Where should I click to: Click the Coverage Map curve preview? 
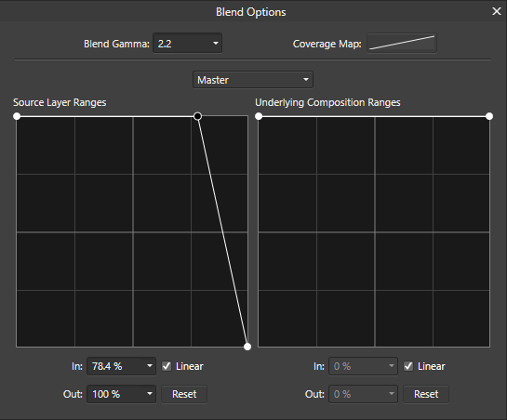pyautogui.click(x=402, y=43)
